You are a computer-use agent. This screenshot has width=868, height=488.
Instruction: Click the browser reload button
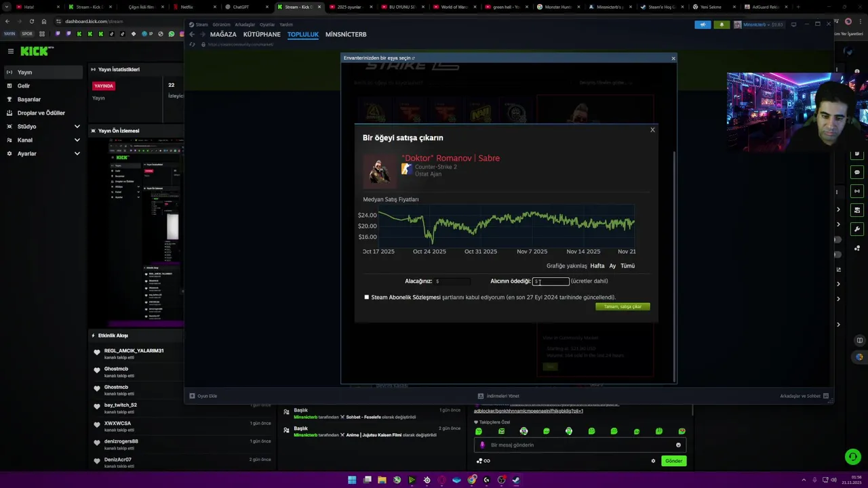pos(31,21)
